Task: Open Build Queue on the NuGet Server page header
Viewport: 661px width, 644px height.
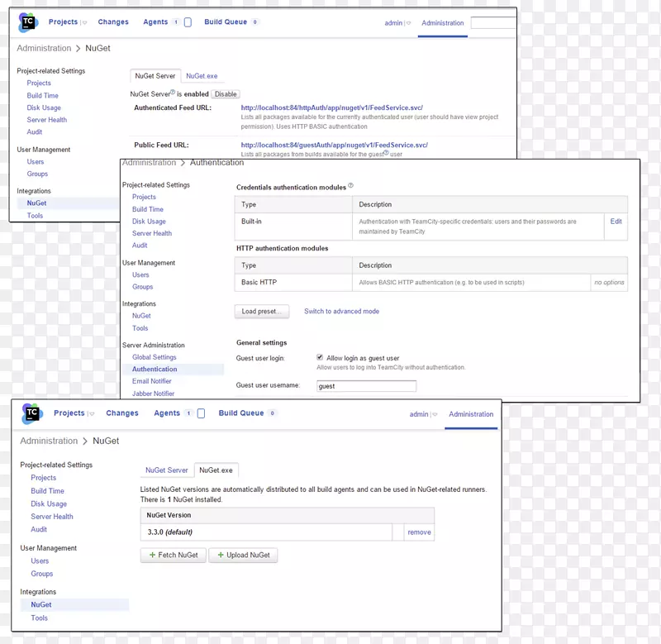Action: pyautogui.click(x=226, y=22)
